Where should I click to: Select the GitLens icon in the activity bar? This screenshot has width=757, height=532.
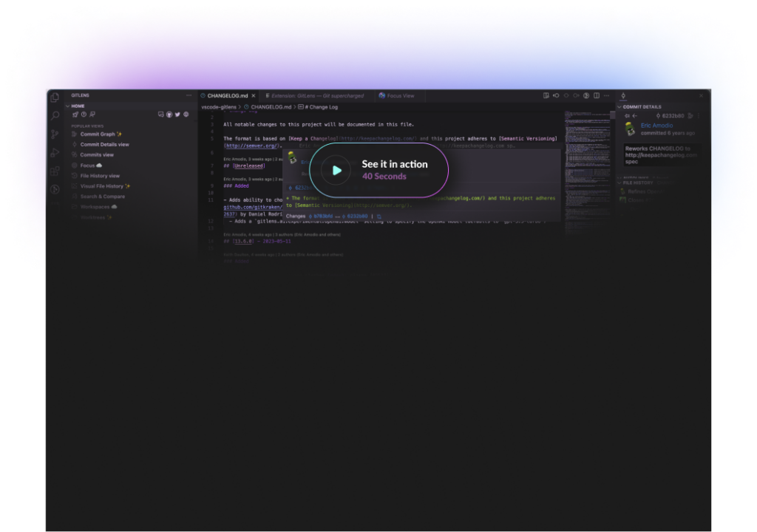pos(55,189)
